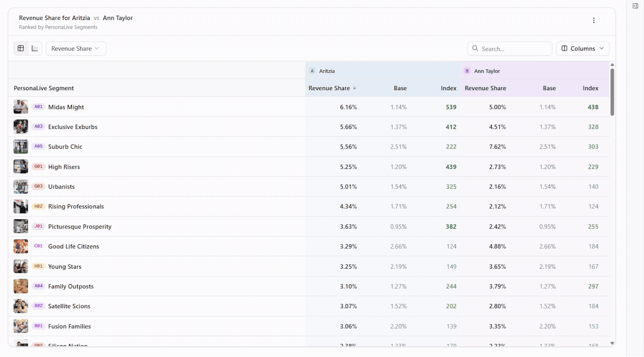Open the Columns dropdown
Viewport: 644px width, 357px height.
583,48
